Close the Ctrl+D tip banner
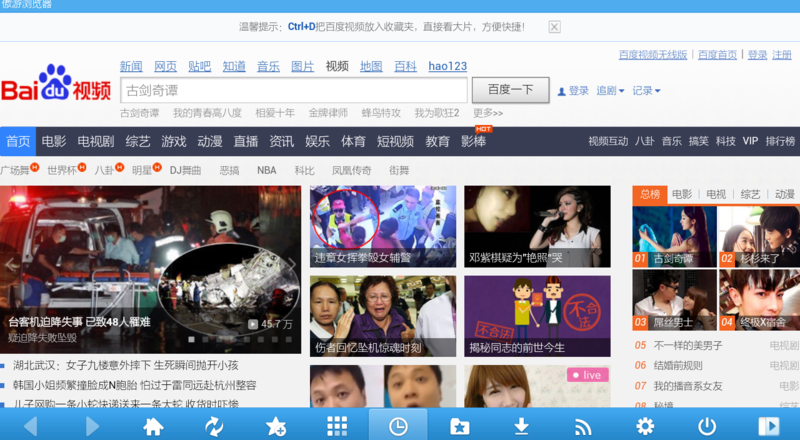Viewport: 800px width, 440px height. (x=554, y=27)
